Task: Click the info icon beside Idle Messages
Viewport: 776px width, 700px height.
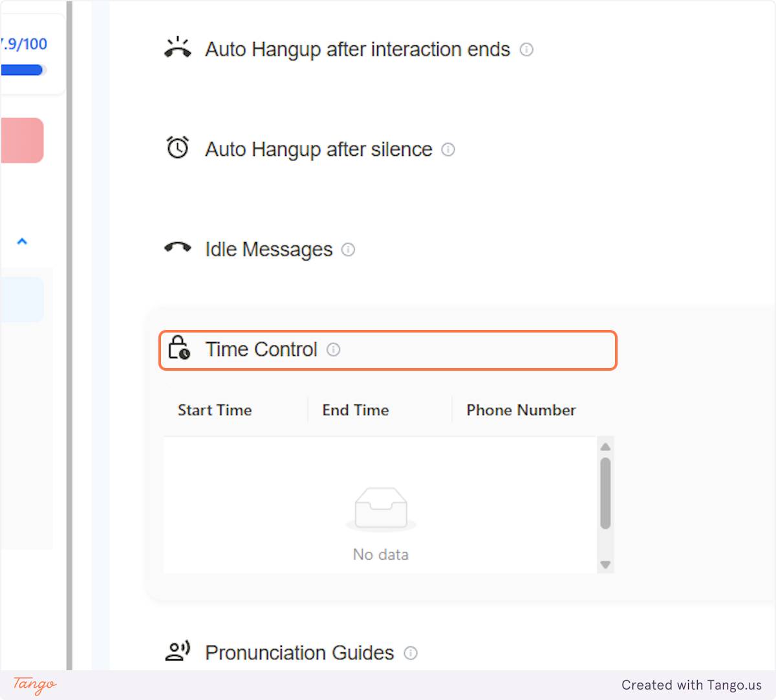Action: [349, 250]
